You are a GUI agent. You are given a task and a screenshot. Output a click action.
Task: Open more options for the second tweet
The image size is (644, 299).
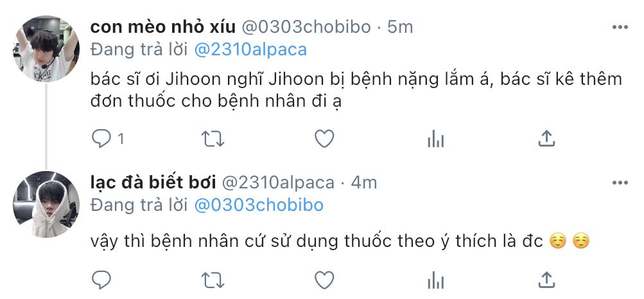[x=620, y=183]
